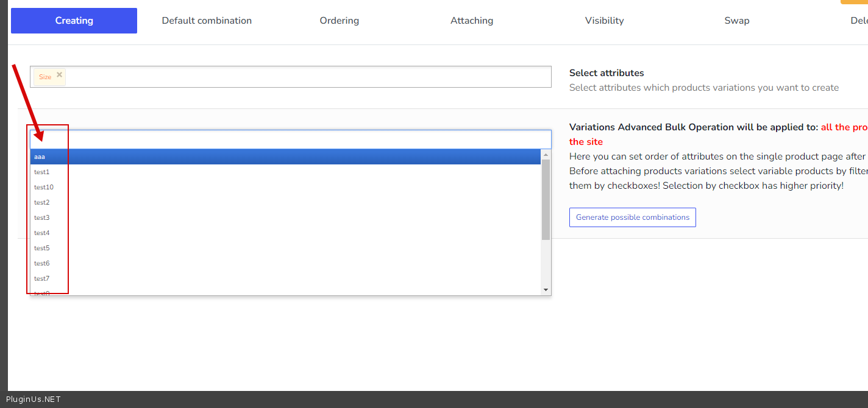868x408 pixels.
Task: Go to the Attaching tab
Action: [x=471, y=21]
